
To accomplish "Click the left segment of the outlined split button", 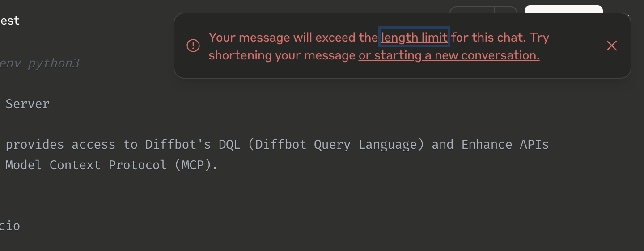I will (x=472, y=9).
